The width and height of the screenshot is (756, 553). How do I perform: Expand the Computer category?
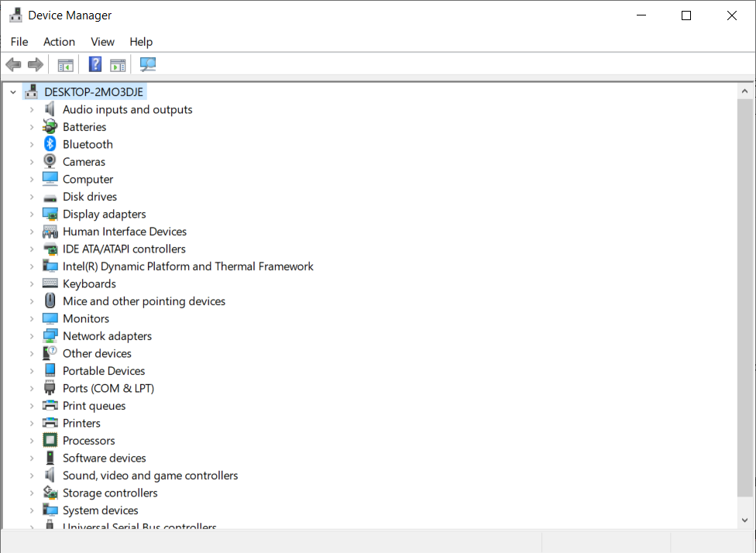(x=32, y=180)
